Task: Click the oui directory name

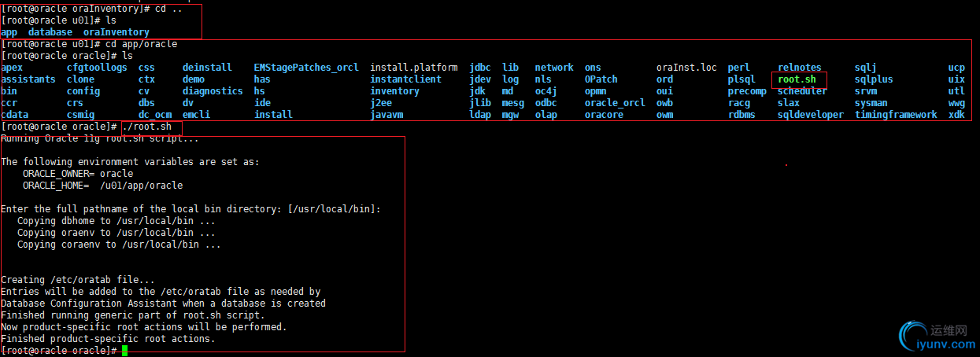Action: point(664,91)
